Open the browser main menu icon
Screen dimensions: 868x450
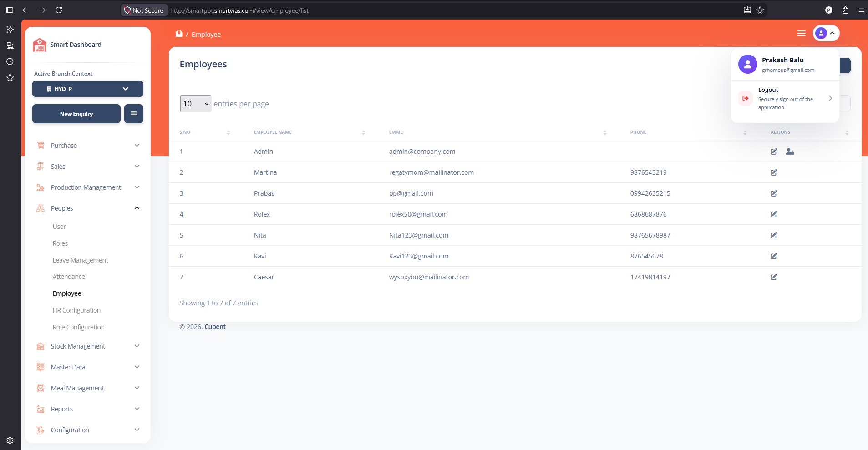coord(861,10)
